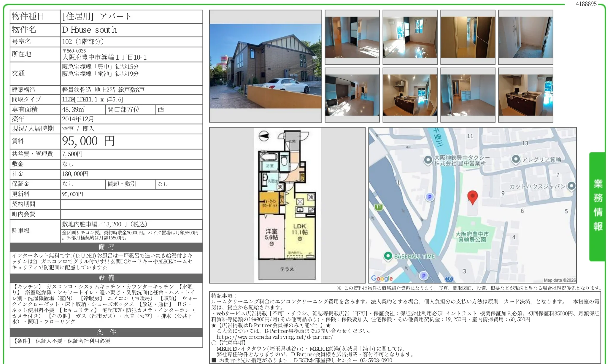The image size is (610, 364).
Task: Open the second interior photo in the top row
Action: (410, 37)
